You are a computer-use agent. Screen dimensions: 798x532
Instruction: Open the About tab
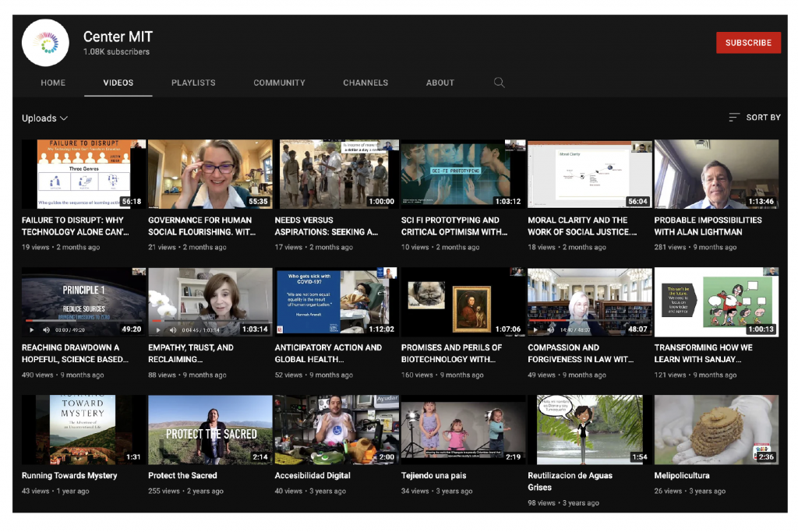440,83
